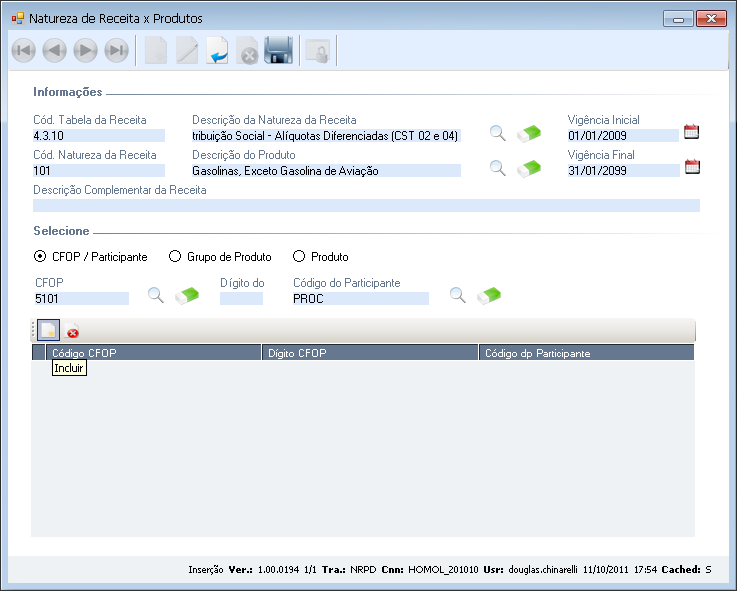Click the Incluir icon above the grid

pos(48,331)
